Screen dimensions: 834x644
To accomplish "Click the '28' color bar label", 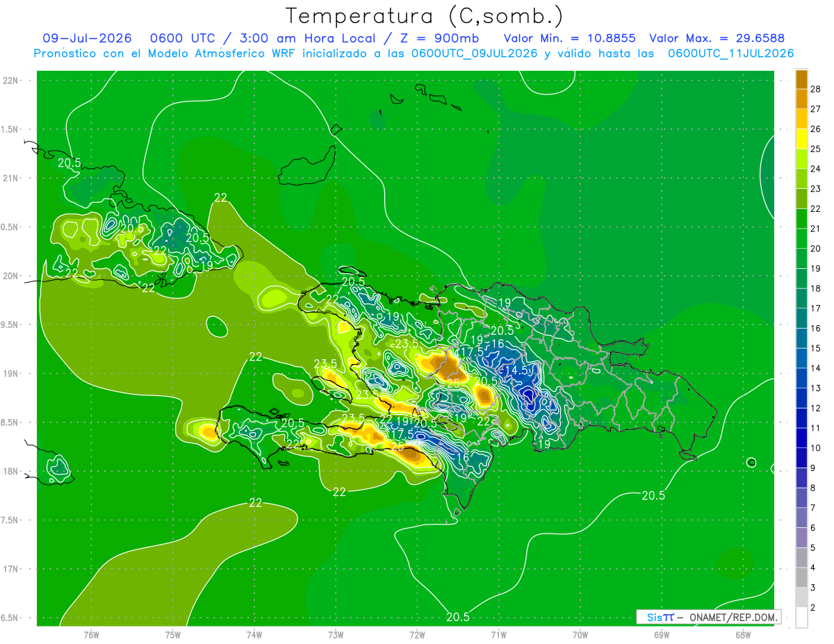I will tap(815, 89).
